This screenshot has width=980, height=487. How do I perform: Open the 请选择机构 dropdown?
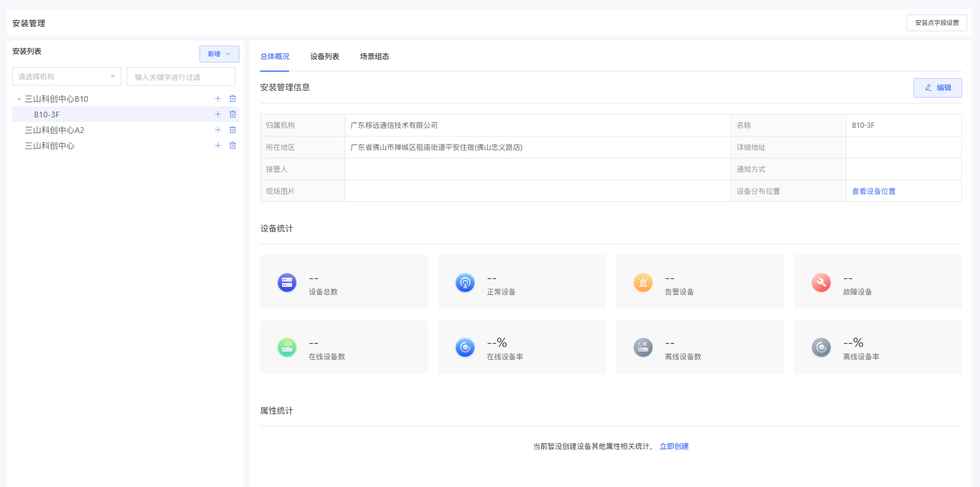(x=66, y=76)
